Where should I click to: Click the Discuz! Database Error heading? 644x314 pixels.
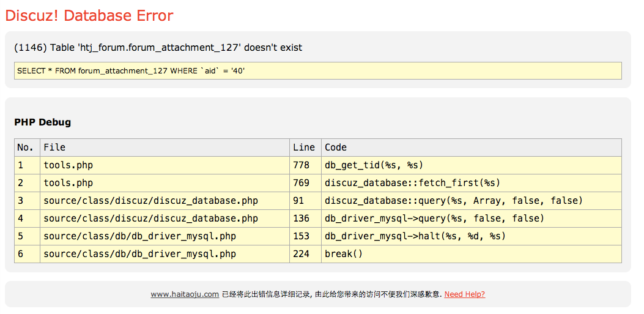click(89, 16)
